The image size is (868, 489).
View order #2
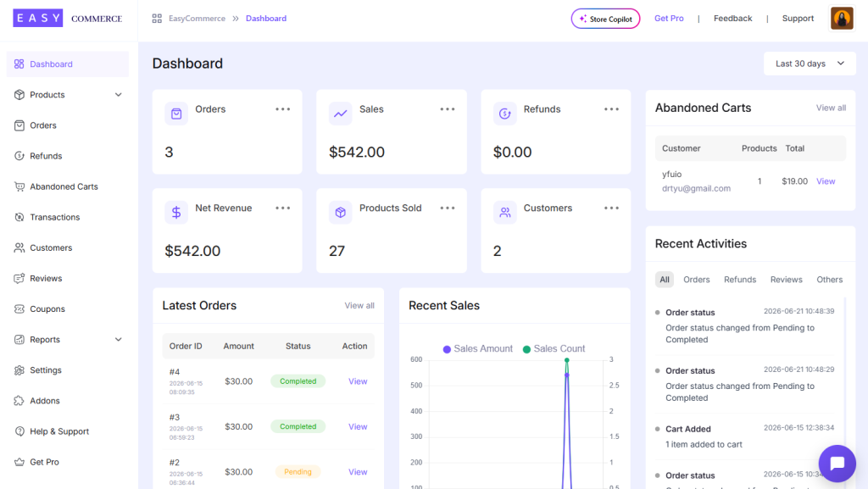click(x=358, y=472)
